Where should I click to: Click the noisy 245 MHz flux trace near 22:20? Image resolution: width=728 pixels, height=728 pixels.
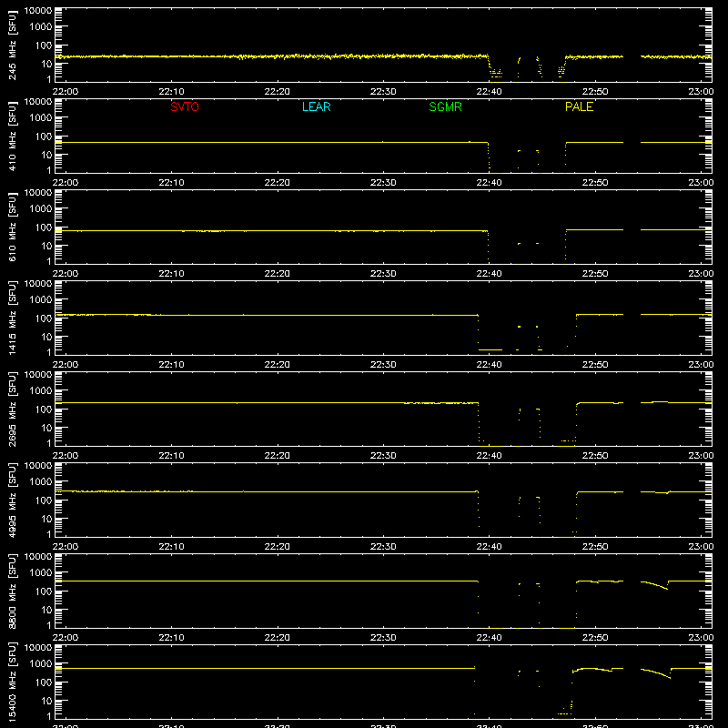coord(278,56)
